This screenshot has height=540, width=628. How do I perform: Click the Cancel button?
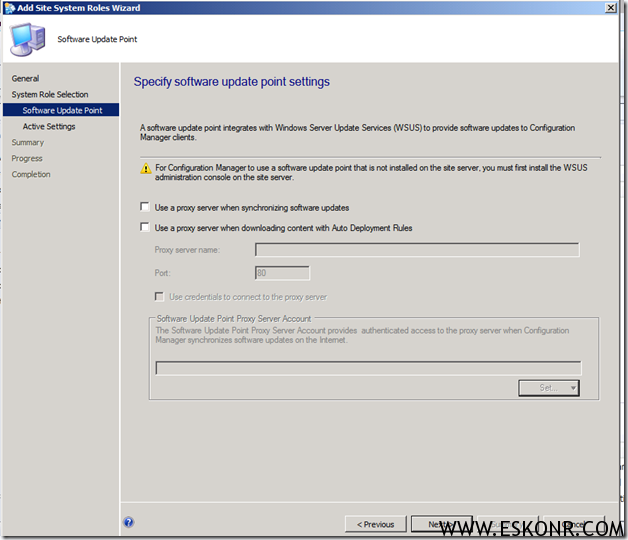coord(573,524)
